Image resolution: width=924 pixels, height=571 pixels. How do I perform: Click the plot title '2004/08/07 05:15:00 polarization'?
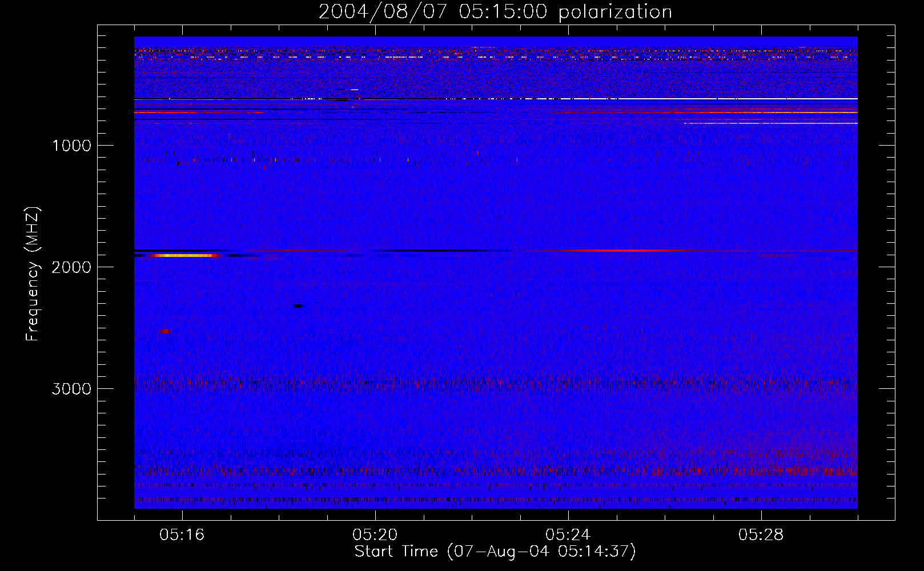[x=495, y=12]
